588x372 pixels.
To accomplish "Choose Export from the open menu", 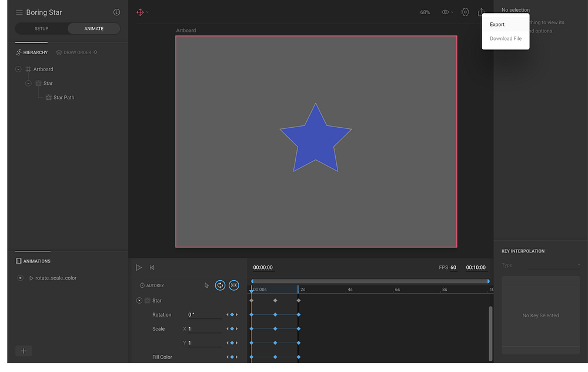I will (497, 24).
